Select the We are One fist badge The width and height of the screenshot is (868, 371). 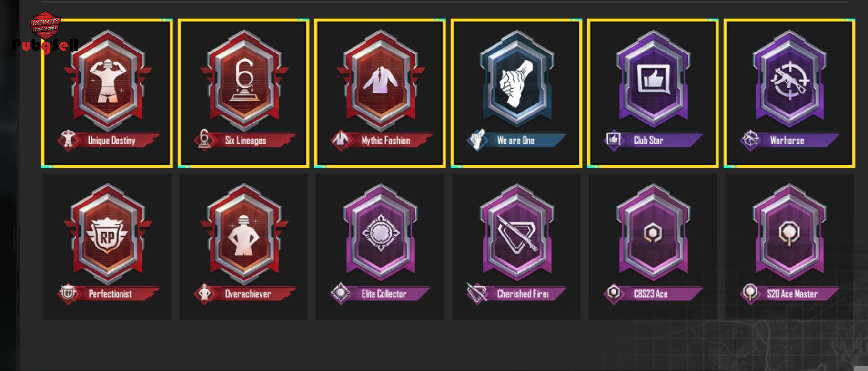[516, 93]
